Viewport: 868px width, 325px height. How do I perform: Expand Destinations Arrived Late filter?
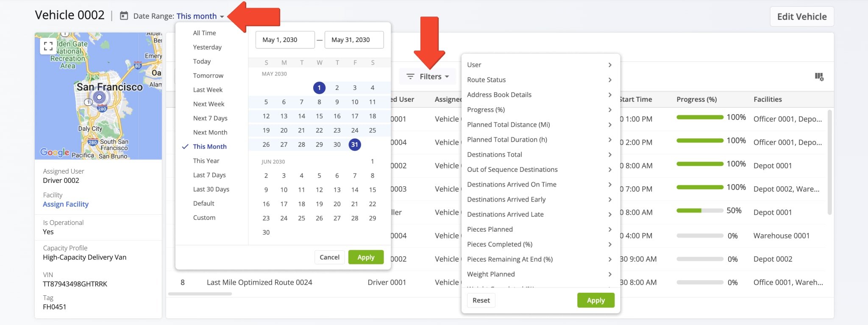tap(539, 214)
